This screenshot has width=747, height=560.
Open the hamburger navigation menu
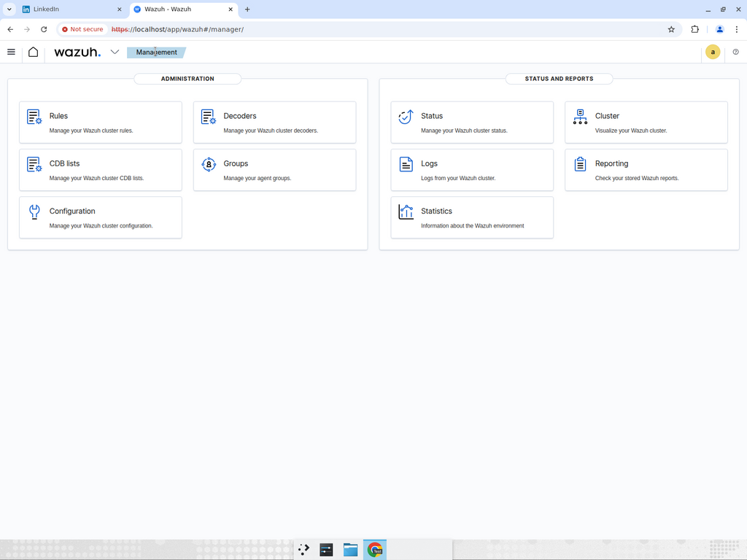point(11,52)
